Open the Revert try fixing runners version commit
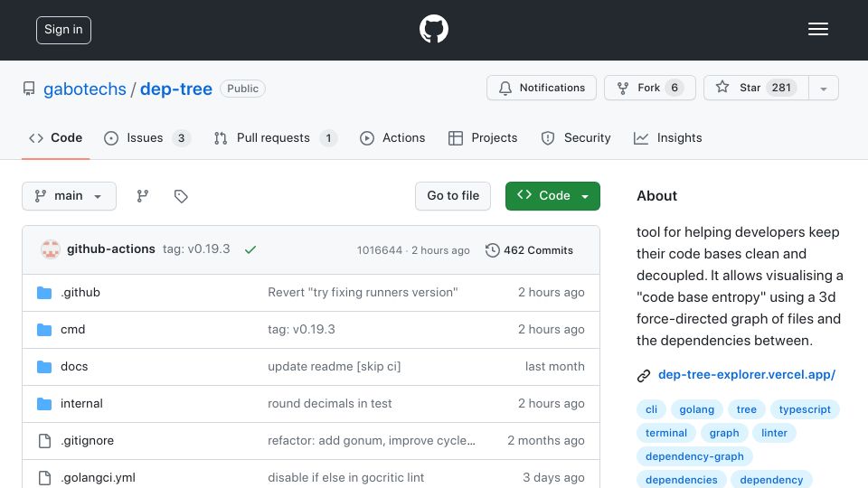This screenshot has width=868, height=488. point(363,292)
